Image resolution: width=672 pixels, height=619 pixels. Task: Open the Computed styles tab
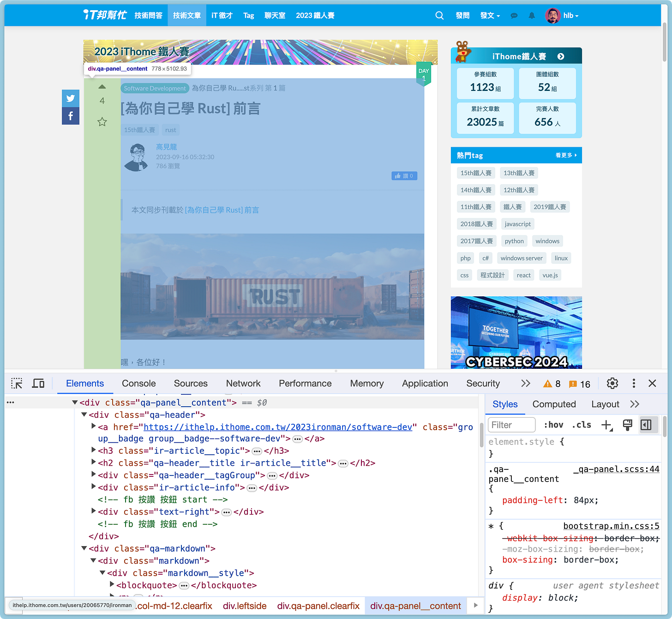click(x=554, y=404)
